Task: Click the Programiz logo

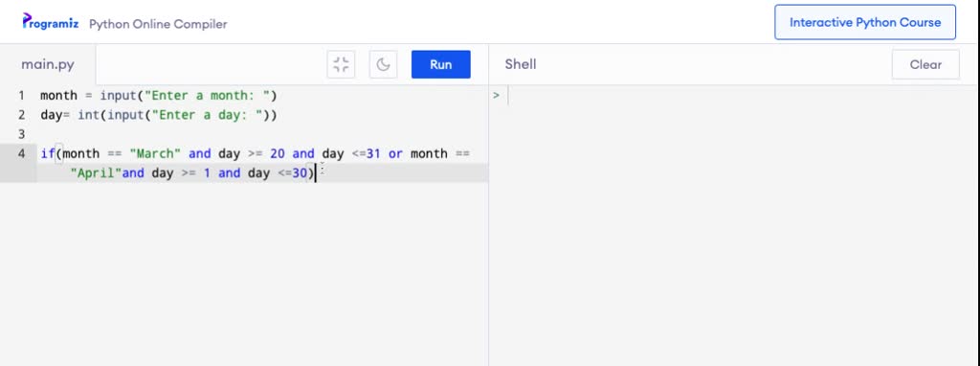Action: (51, 22)
